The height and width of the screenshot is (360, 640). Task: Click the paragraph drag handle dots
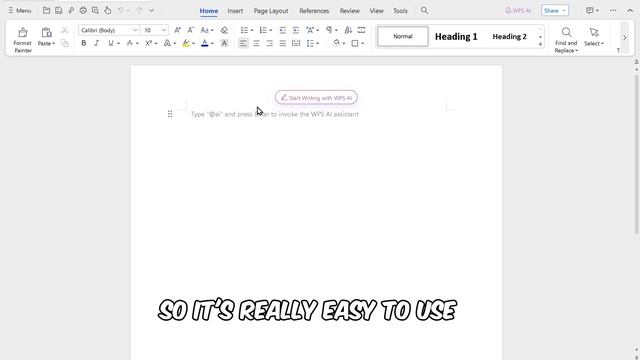pyautogui.click(x=170, y=114)
